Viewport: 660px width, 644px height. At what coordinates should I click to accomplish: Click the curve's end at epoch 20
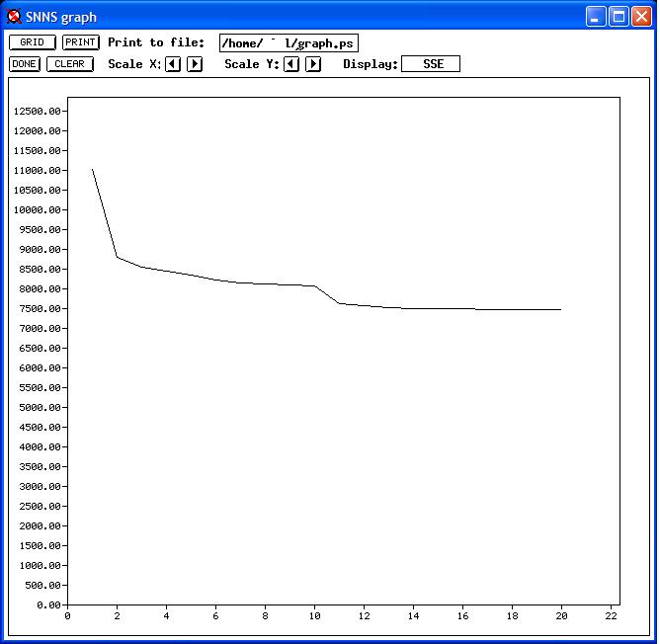point(561,309)
